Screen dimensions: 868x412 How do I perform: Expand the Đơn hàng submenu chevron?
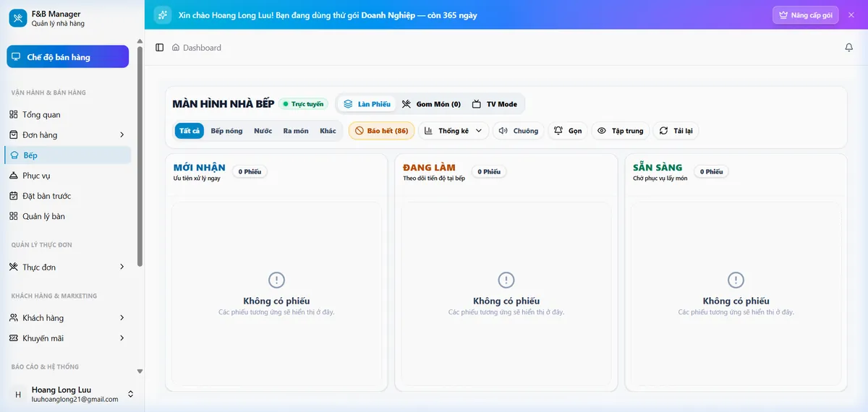[x=122, y=134]
